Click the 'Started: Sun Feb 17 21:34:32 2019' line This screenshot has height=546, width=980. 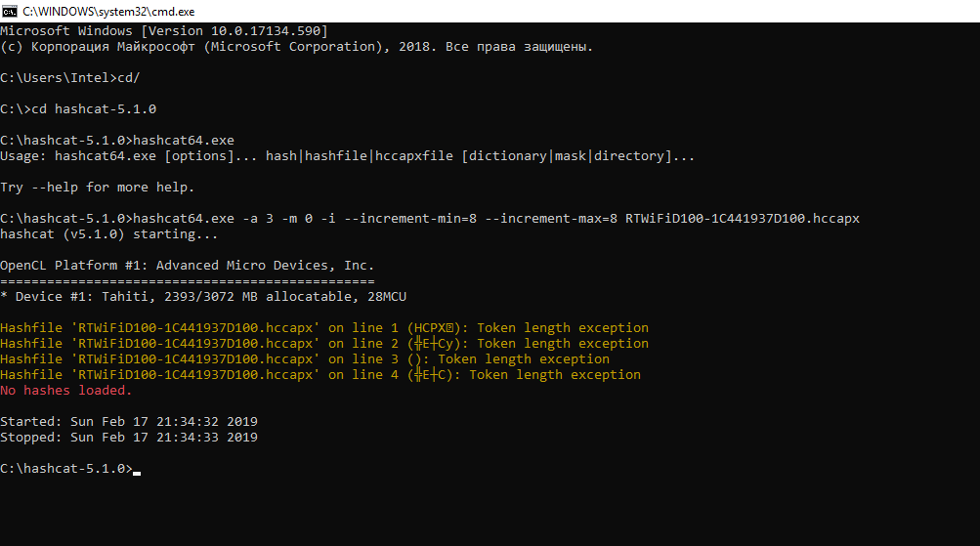129,422
